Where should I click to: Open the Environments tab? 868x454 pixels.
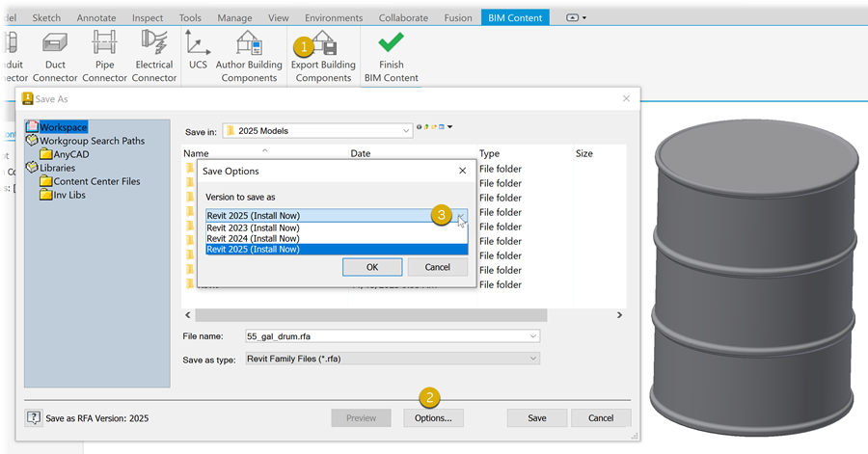pos(334,17)
